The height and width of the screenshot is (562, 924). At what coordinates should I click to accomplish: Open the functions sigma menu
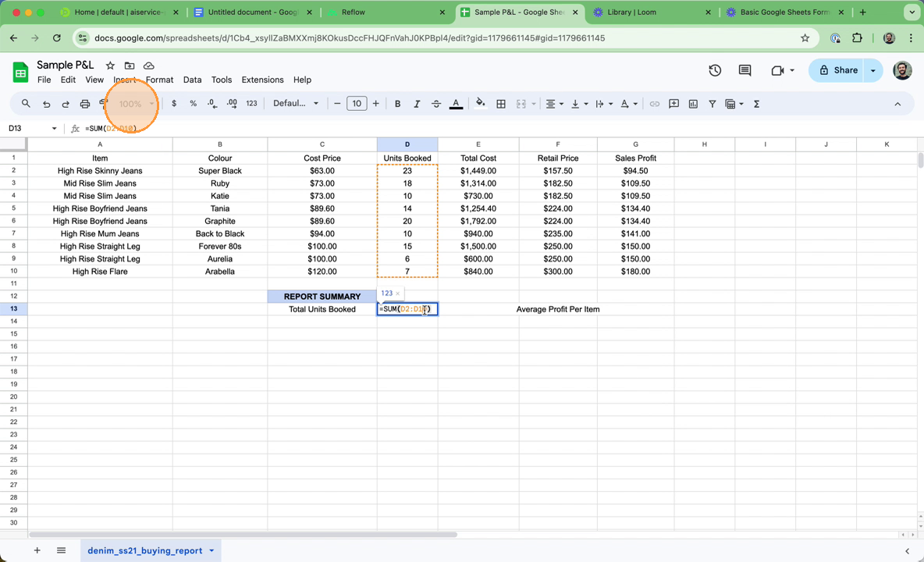(757, 104)
